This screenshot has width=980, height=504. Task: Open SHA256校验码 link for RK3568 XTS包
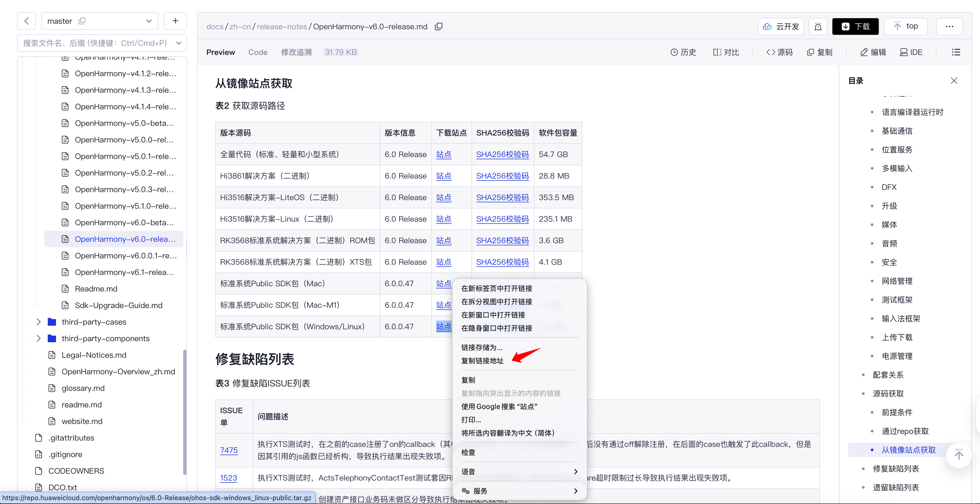503,262
